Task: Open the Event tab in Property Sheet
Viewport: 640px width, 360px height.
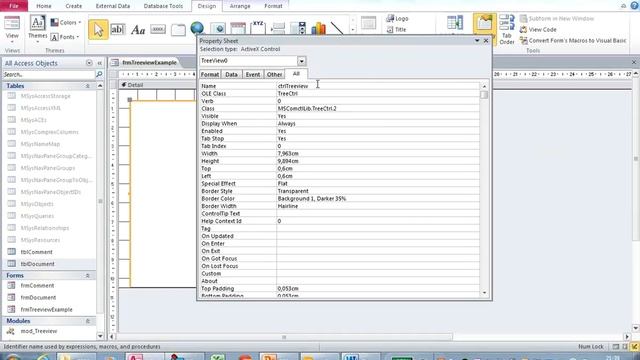Action: click(253, 74)
